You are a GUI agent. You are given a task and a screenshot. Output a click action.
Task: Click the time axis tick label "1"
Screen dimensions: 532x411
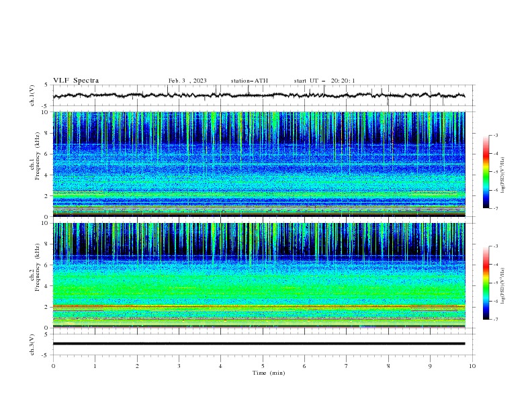95,366
